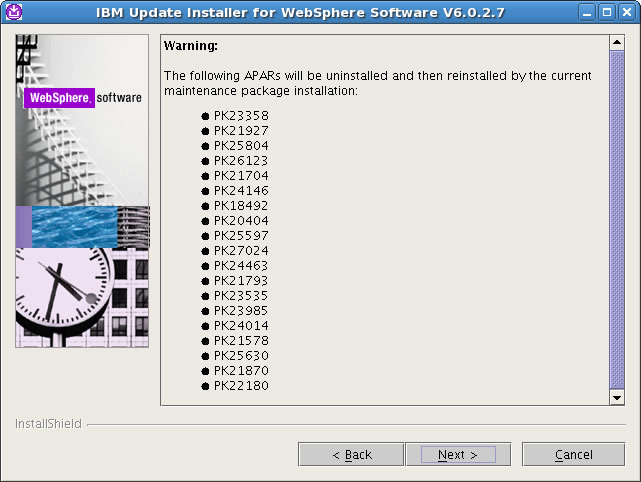Cancel the update installation
Viewport: 641px width, 482px height.
[574, 454]
